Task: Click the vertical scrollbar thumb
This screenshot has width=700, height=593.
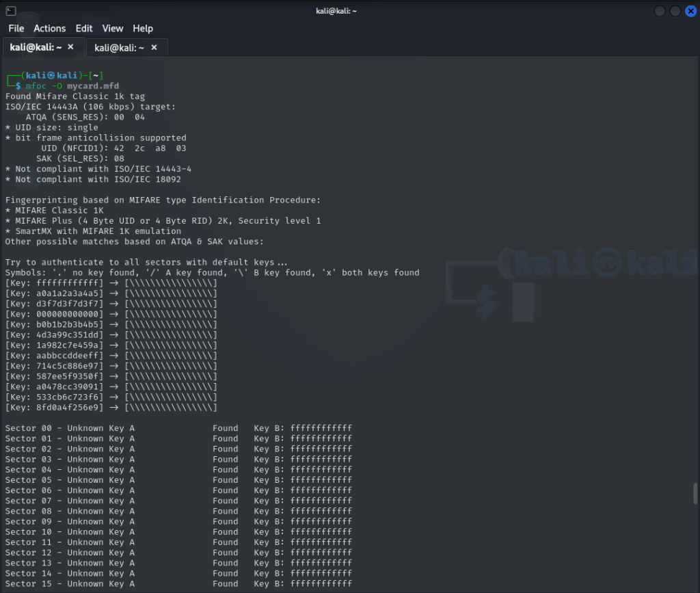Action: (x=695, y=492)
